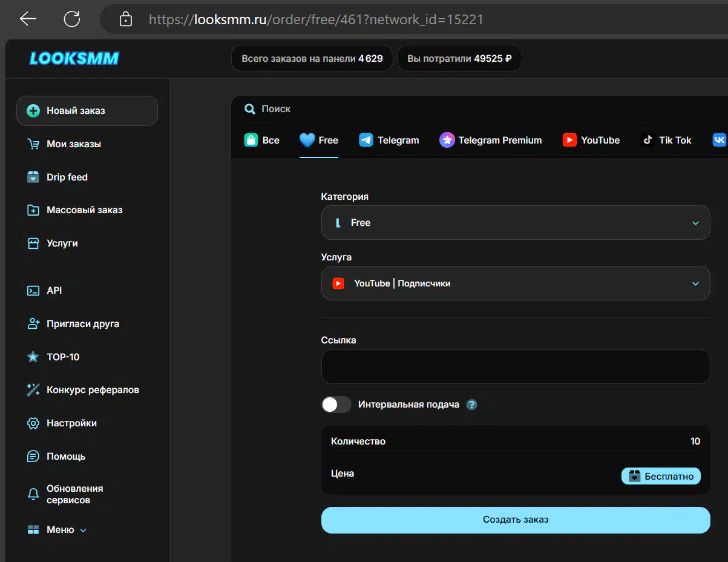Click the Пригласи друга person-plus icon

click(x=34, y=324)
